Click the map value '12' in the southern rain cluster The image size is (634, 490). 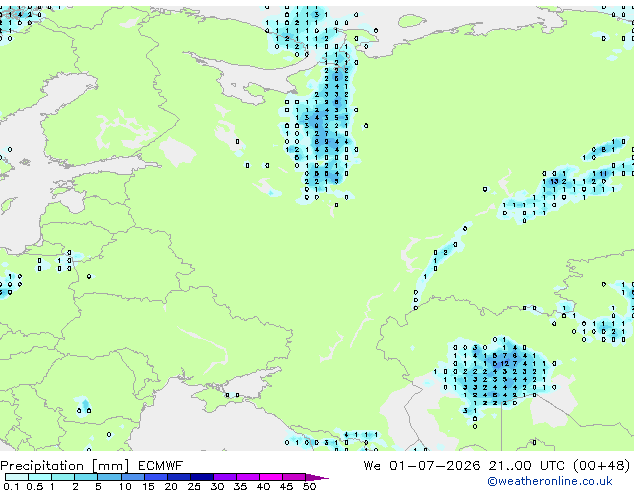point(504,363)
